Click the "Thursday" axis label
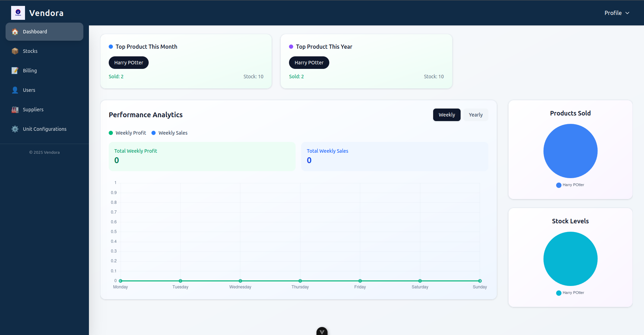644x335 pixels. click(x=300, y=287)
